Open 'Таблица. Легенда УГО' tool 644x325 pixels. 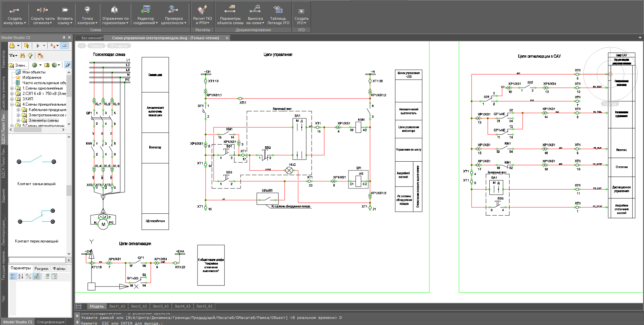278,15
